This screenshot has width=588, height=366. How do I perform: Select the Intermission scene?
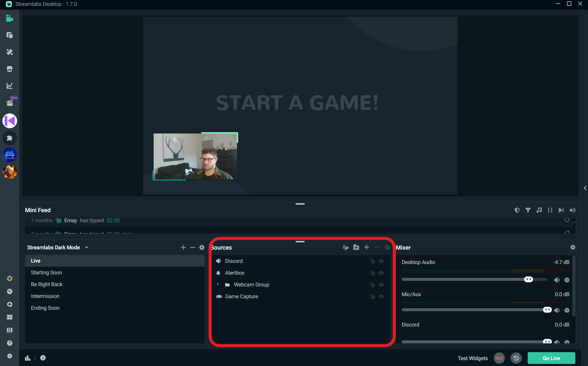[115, 296]
